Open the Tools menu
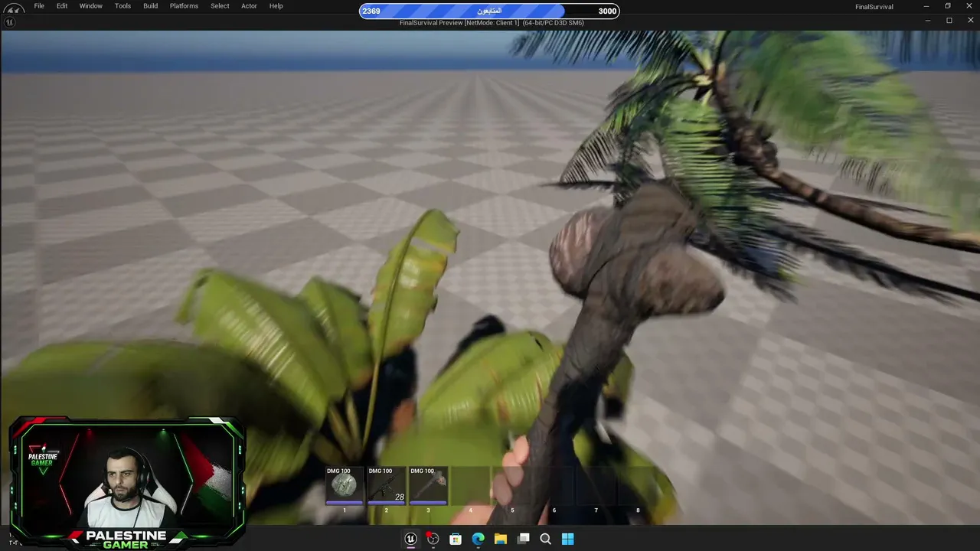The width and height of the screenshot is (980, 551). click(122, 6)
